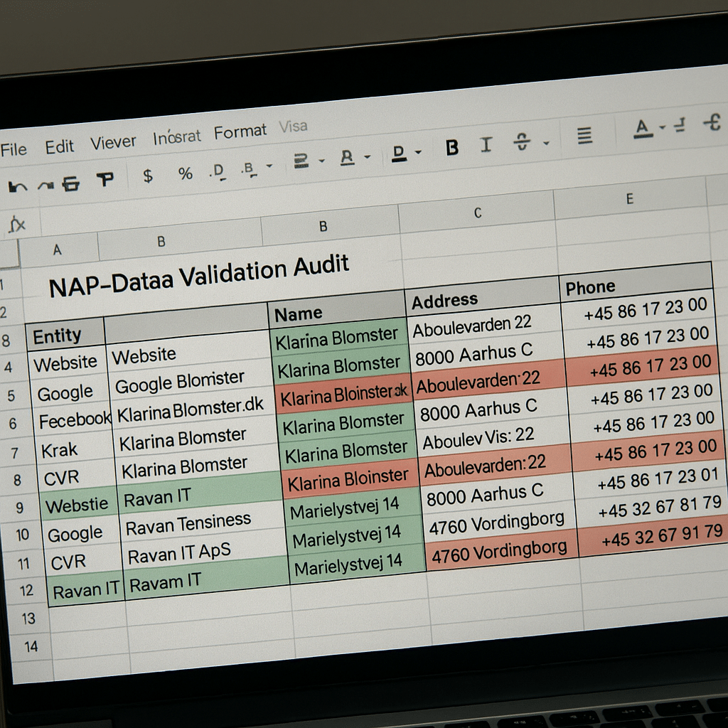This screenshot has width=728, height=728.
Task: Click the Google Blomster cell
Action: tap(191, 382)
